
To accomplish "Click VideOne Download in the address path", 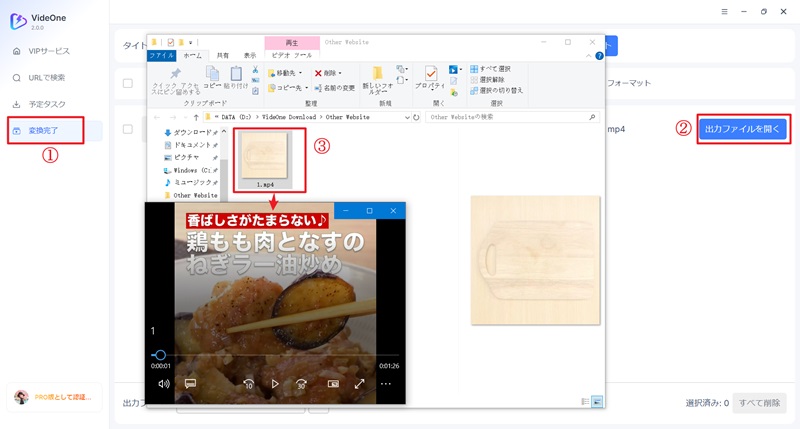I will coord(289,117).
